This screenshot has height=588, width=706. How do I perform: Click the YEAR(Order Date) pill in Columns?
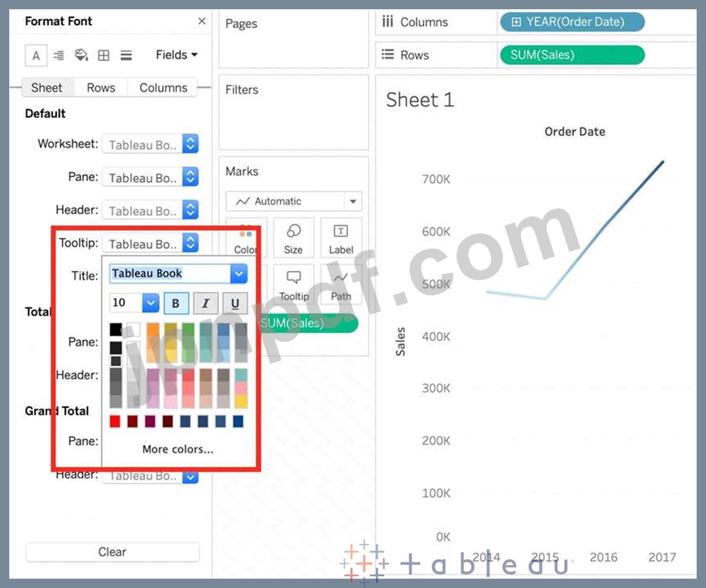572,22
